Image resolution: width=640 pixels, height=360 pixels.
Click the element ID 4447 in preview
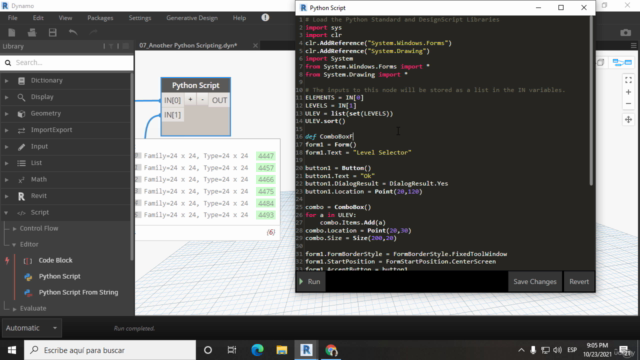pos(266,156)
